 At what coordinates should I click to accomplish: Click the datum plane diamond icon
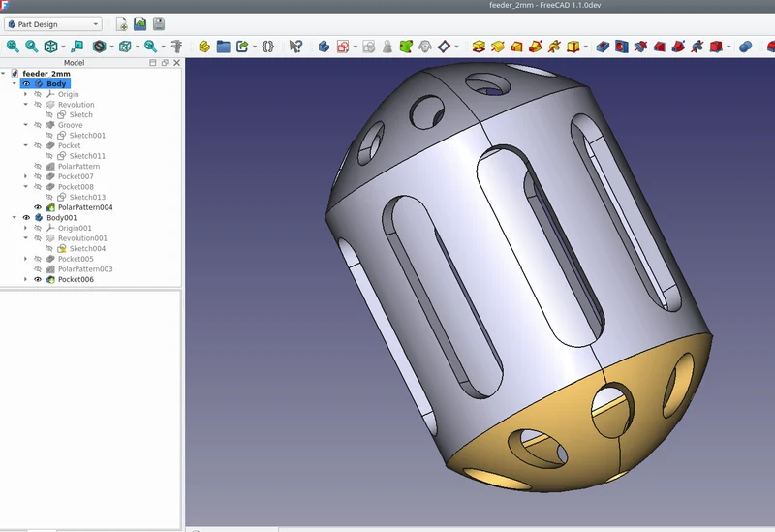[x=444, y=47]
